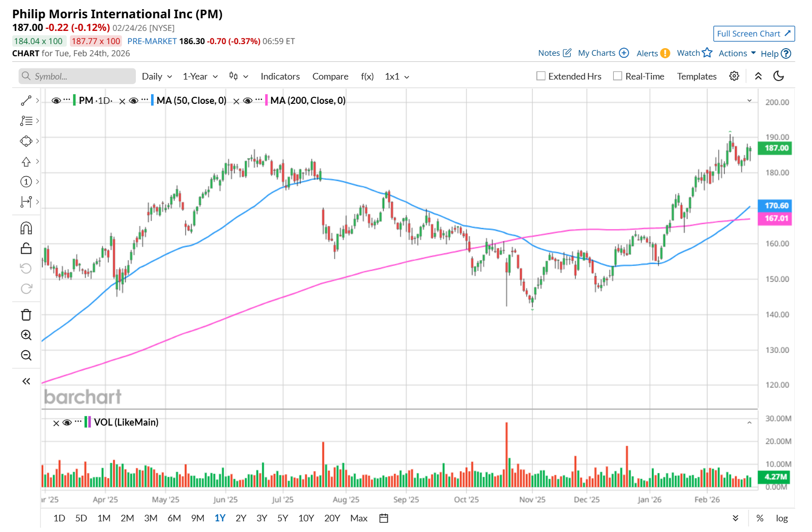This screenshot has height=532, width=812.
Task: Click the trash can delete drawings icon
Action: pos(26,315)
